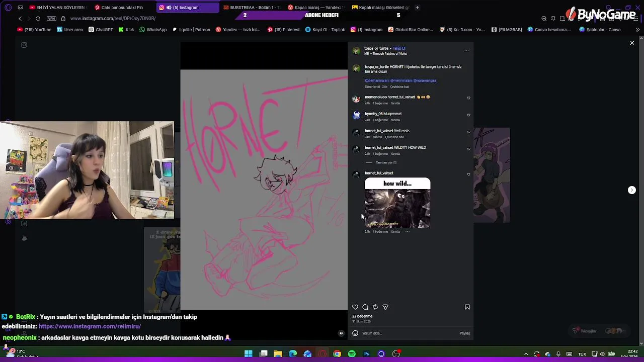The image size is (644, 362).
Task: Open audio 'Through Patches of Violet'
Action: (389, 53)
